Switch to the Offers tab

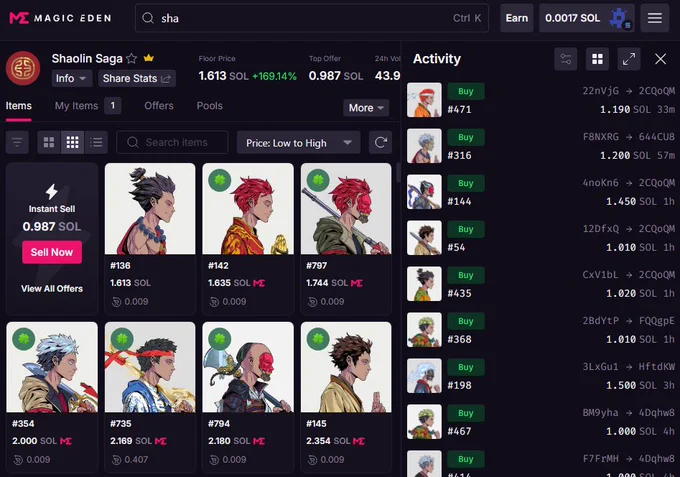point(159,106)
